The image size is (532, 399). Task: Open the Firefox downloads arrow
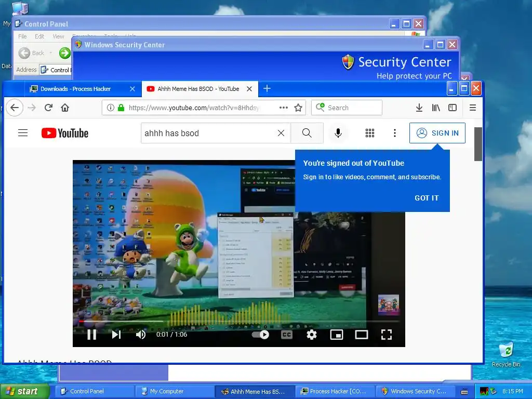[419, 108]
